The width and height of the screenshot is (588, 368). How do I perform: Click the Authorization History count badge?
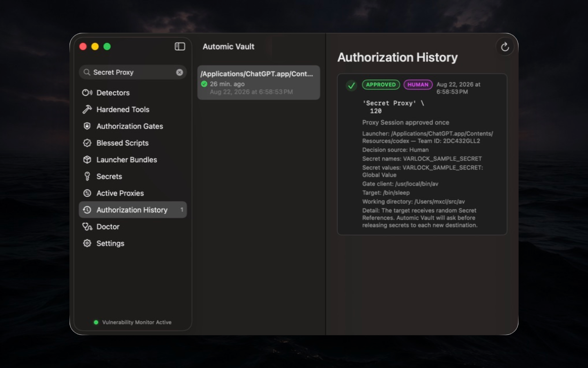182,210
